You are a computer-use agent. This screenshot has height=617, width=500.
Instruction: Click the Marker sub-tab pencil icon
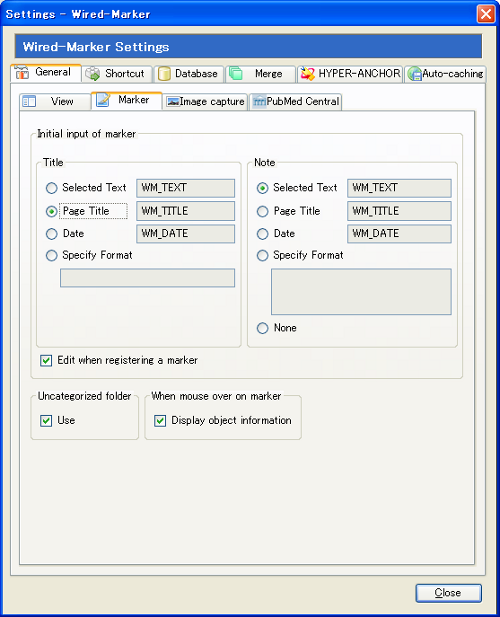tap(103, 100)
